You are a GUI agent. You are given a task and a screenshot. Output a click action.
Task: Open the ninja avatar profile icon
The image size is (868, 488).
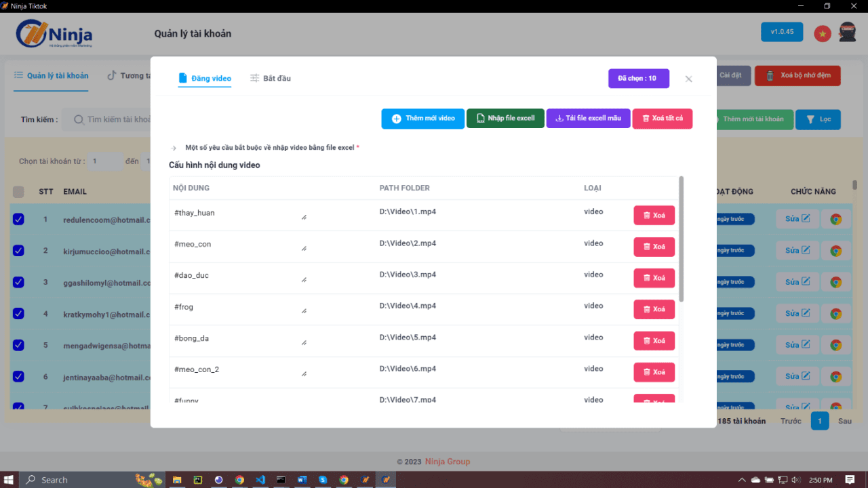848,32
